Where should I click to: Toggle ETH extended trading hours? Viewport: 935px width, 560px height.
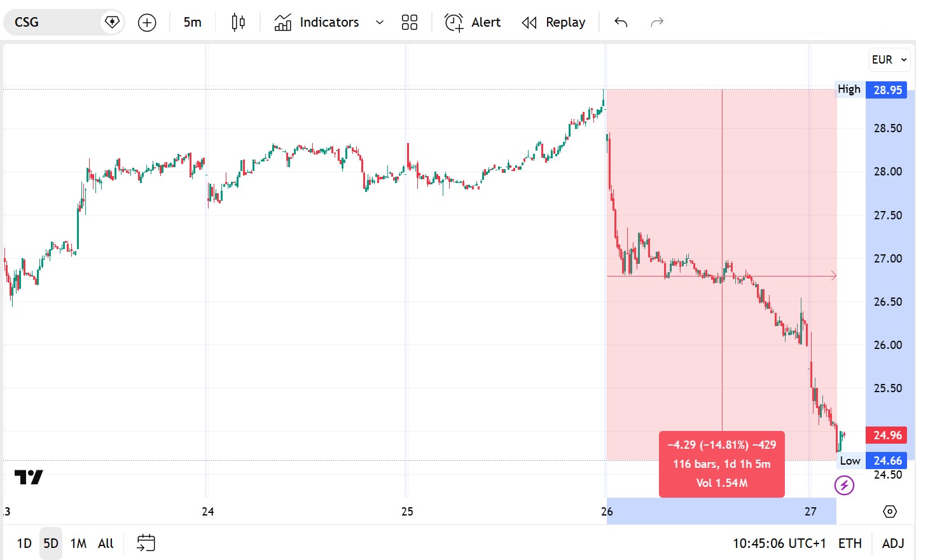[x=850, y=543]
